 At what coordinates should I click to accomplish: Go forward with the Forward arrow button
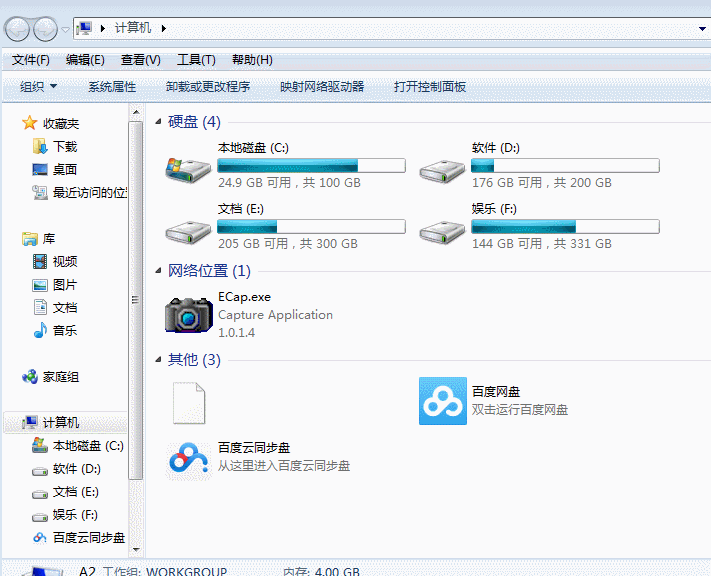(x=45, y=29)
